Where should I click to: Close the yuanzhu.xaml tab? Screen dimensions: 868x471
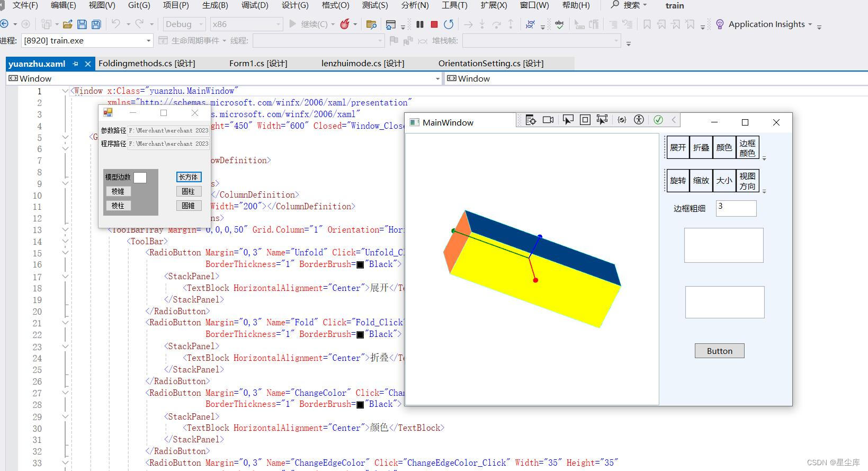point(88,64)
